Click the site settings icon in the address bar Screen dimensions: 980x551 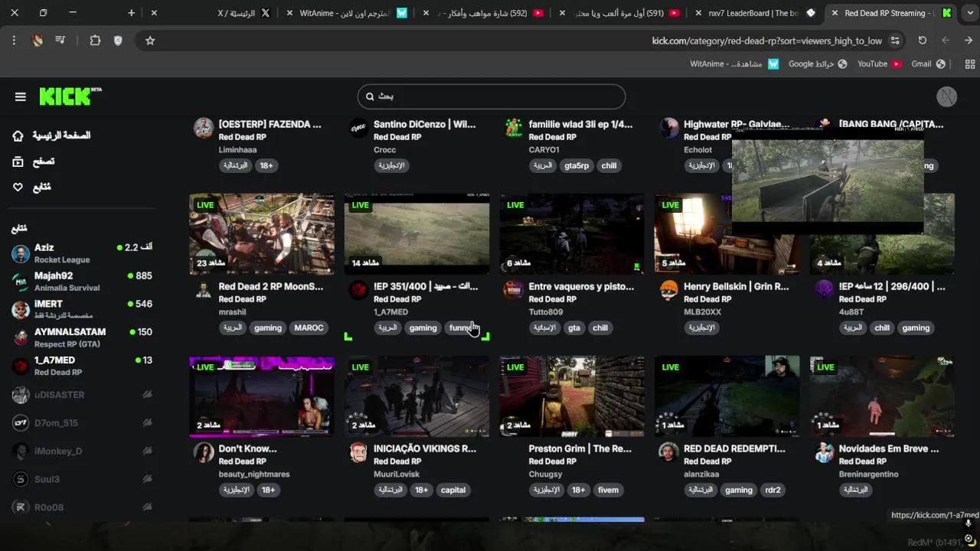[x=895, y=41]
